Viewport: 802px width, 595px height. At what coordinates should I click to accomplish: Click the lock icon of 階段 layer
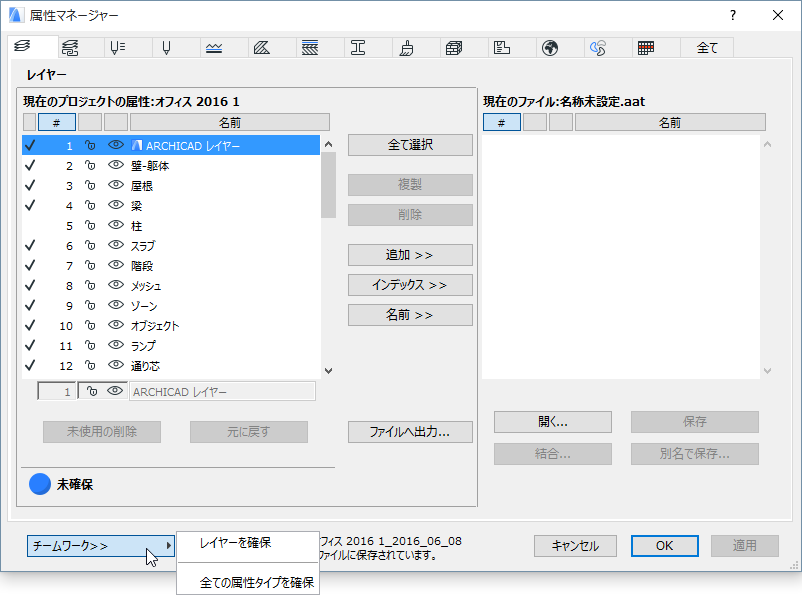point(91,265)
